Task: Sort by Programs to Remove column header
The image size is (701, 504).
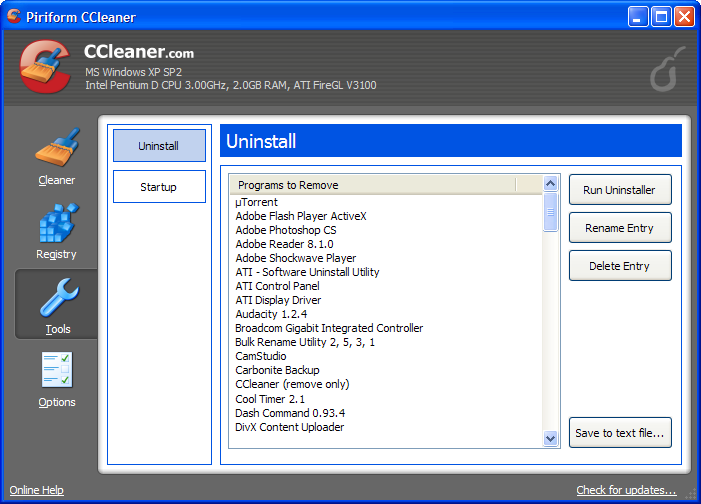Action: 373,185
